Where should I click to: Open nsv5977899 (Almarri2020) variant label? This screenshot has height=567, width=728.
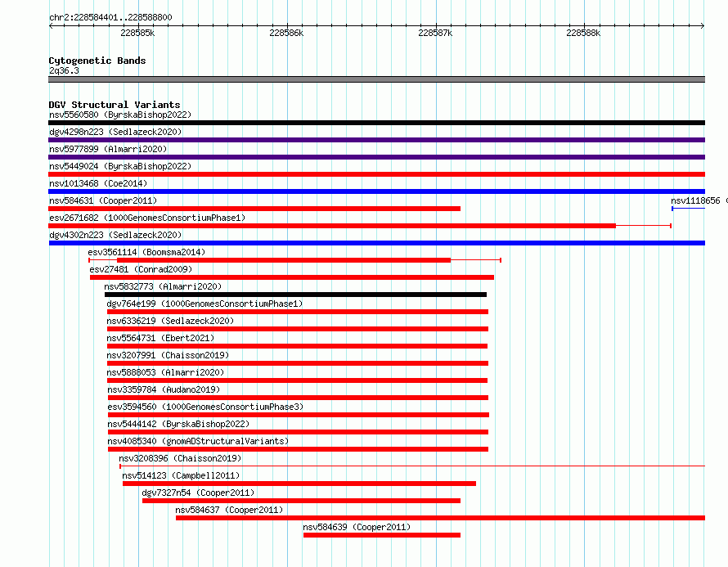tap(108, 149)
